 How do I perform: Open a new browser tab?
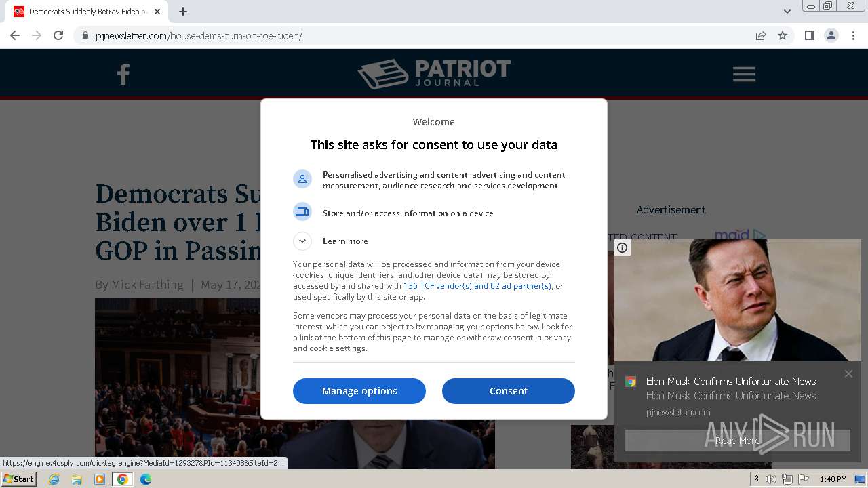click(183, 12)
